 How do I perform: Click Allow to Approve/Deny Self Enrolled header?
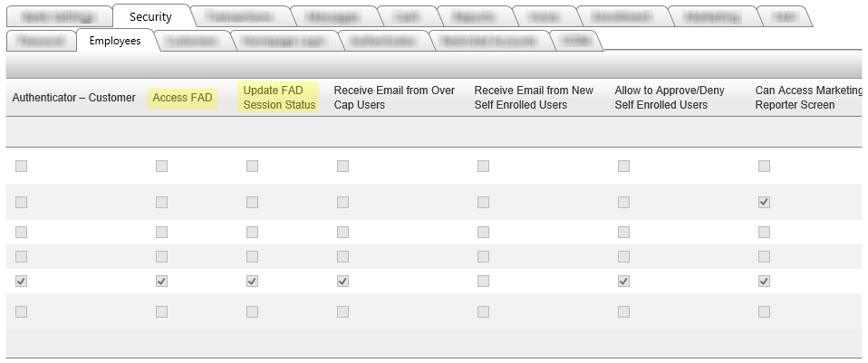[x=669, y=98]
